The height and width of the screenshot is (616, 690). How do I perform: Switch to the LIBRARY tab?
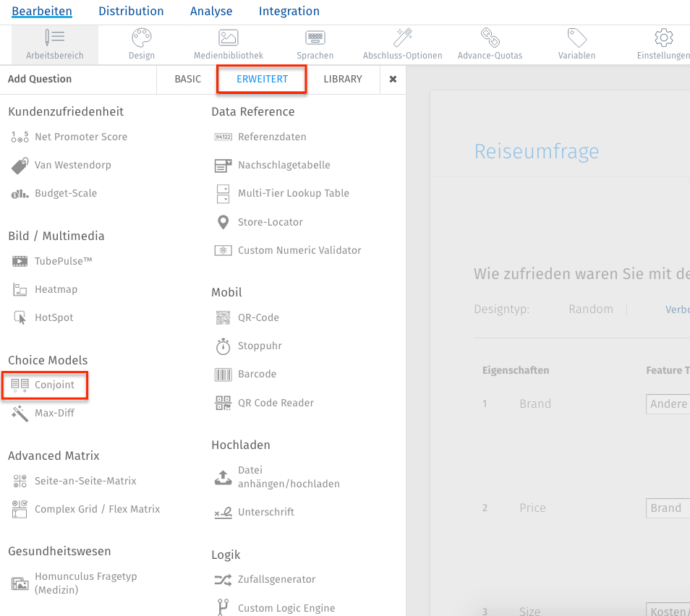(343, 79)
